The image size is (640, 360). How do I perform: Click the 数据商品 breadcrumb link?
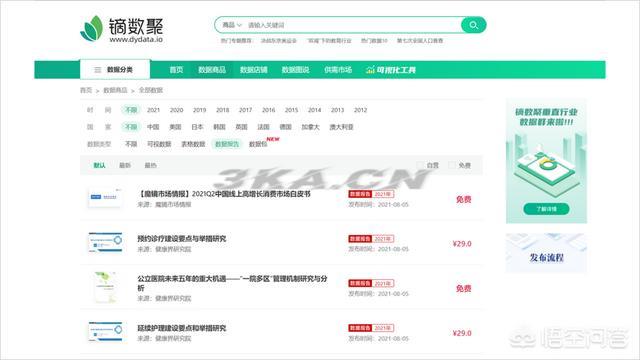(115, 90)
